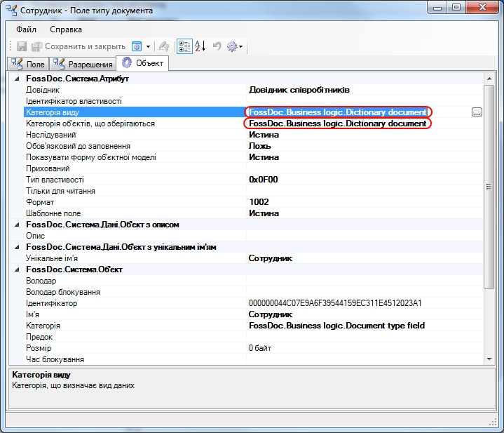Click Категорія value Document type field
The image size is (504, 433).
click(x=337, y=326)
